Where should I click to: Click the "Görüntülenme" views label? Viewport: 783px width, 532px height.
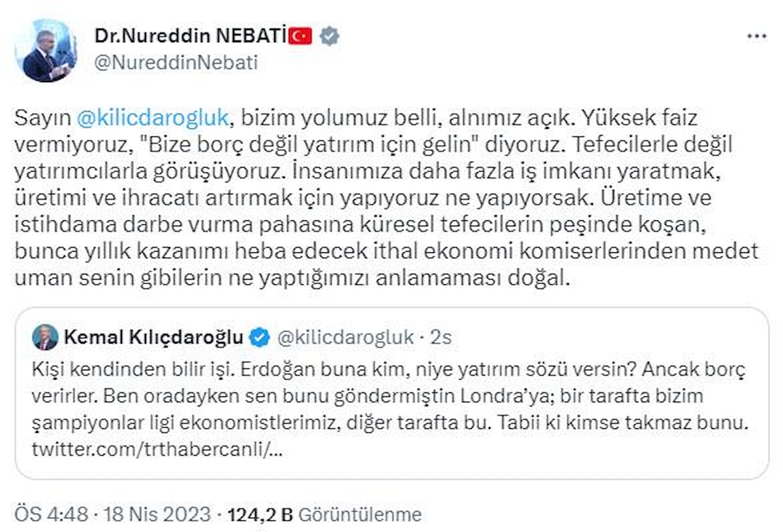360,514
